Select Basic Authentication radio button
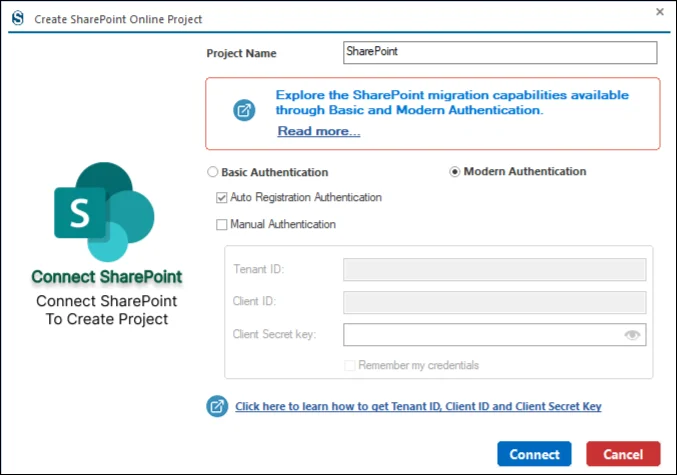Image resolution: width=677 pixels, height=475 pixels. pyautogui.click(x=212, y=172)
